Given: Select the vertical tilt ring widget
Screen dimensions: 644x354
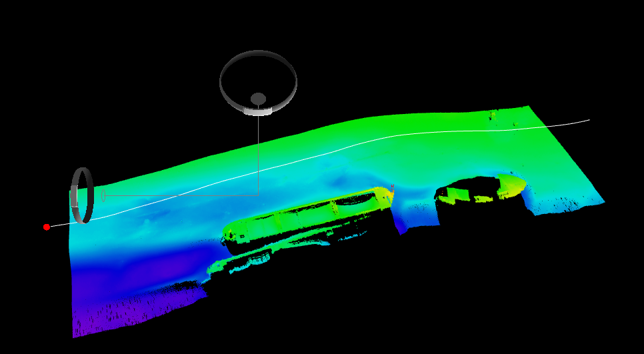Looking at the screenshot, I should (82, 195).
